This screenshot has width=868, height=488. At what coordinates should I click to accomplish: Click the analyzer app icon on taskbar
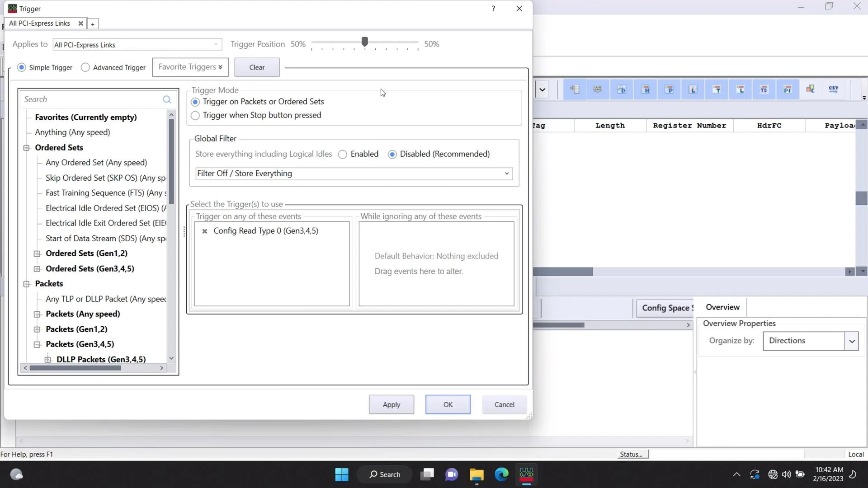526,474
